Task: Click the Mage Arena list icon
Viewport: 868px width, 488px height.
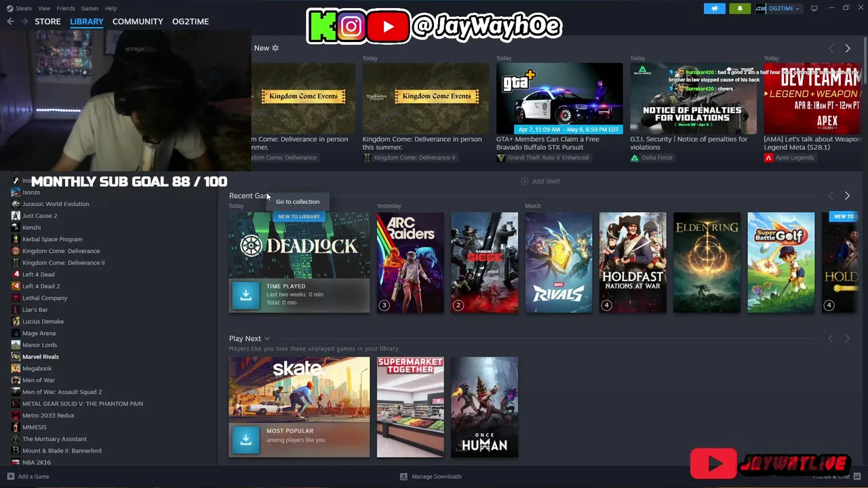Action: tap(16, 333)
